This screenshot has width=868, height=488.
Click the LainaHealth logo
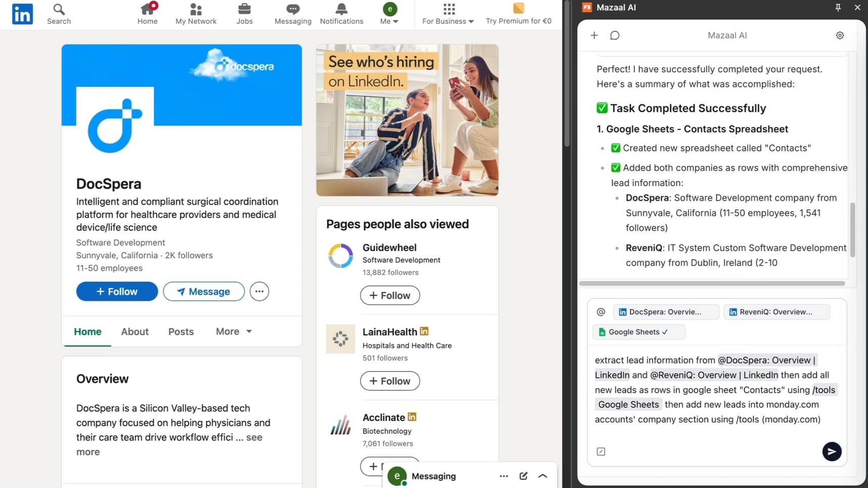340,338
